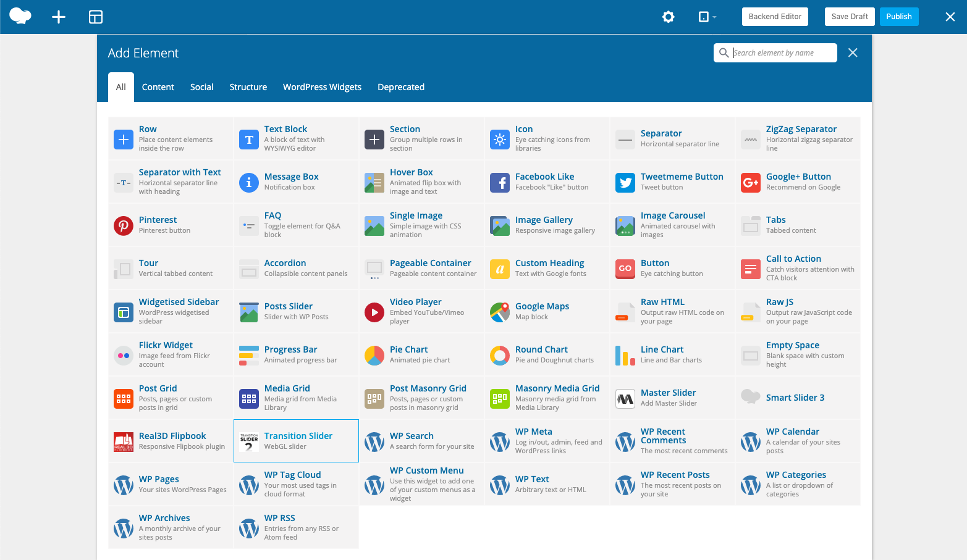Select the Media Grid icon

pyautogui.click(x=249, y=399)
